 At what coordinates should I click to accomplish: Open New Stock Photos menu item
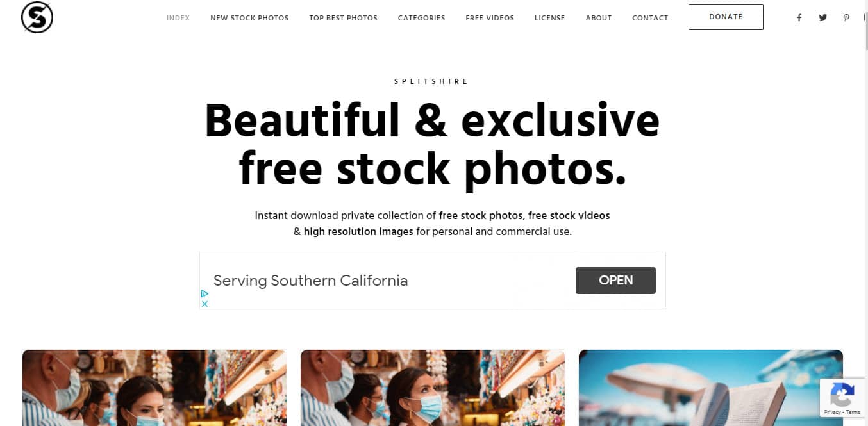(249, 18)
